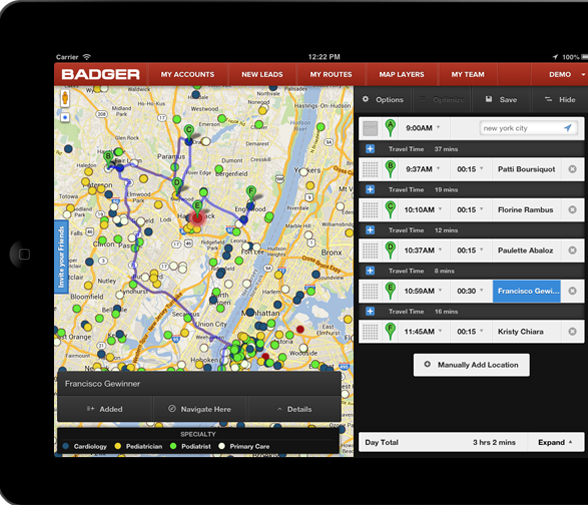Tap Navigate Here for Francisco Gewinner
The image size is (588, 505).
199,409
